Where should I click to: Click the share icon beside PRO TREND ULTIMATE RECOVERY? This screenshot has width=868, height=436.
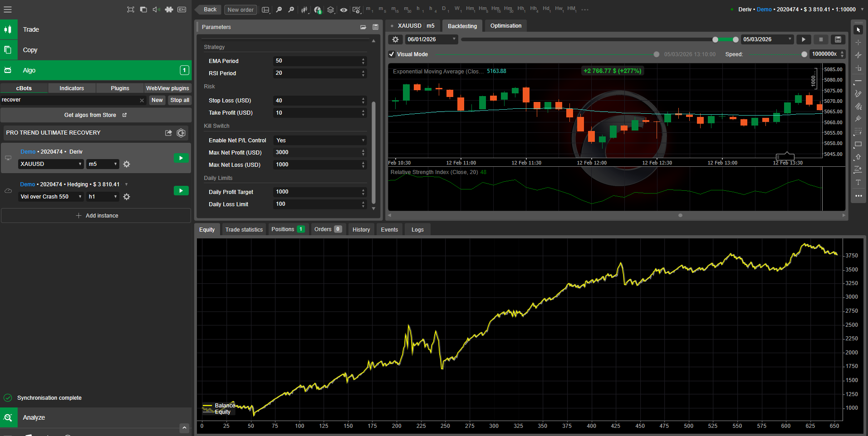pyautogui.click(x=168, y=133)
